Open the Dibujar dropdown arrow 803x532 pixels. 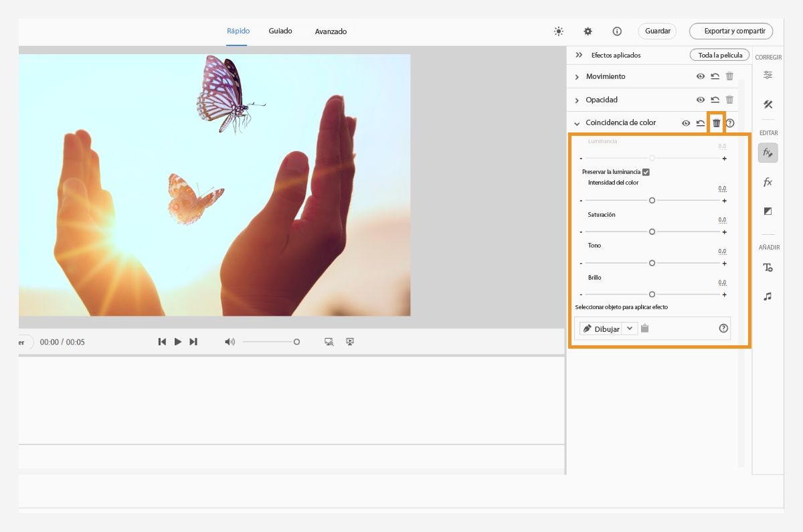pos(630,329)
